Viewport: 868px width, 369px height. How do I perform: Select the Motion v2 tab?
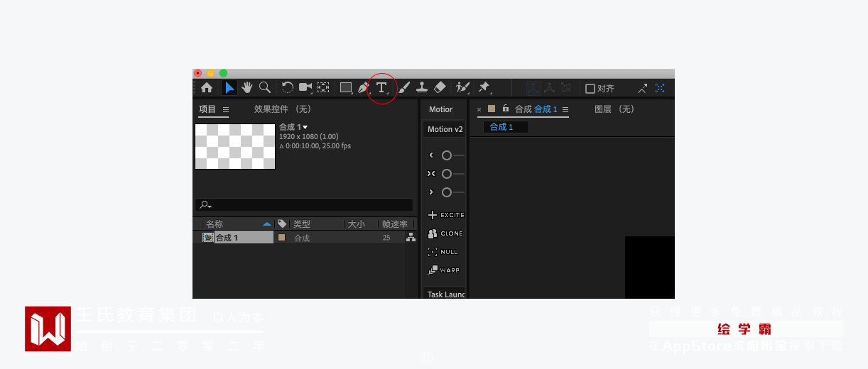click(x=445, y=129)
